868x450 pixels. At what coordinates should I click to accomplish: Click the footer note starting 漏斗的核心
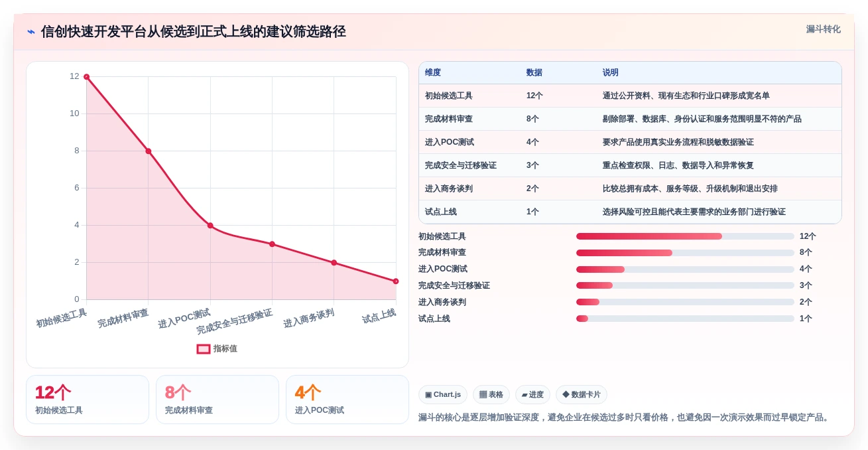(625, 417)
